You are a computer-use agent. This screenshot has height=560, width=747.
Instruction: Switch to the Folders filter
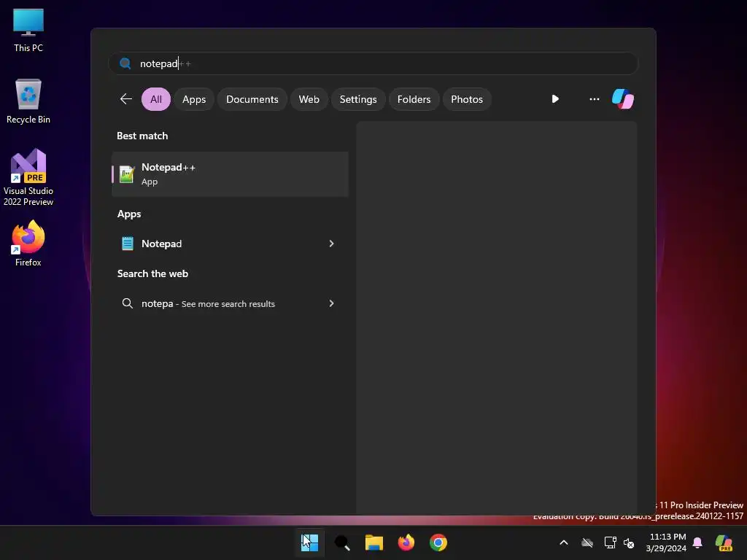[x=414, y=99]
